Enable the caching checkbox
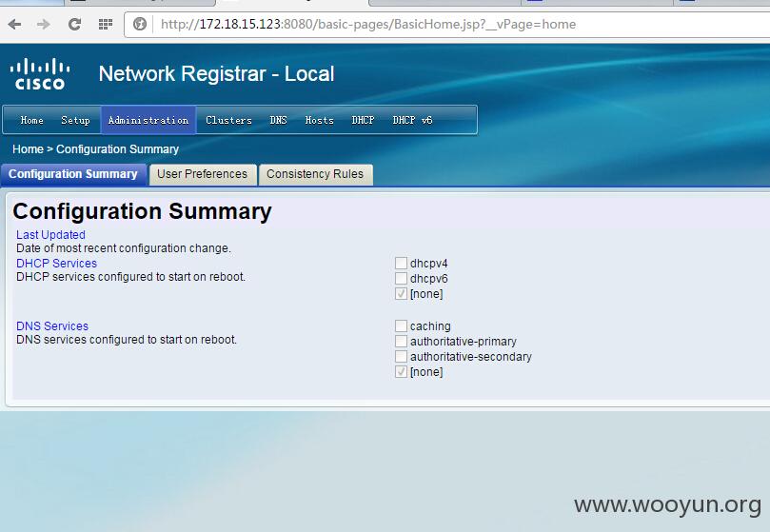This screenshot has height=532, width=770. [401, 326]
